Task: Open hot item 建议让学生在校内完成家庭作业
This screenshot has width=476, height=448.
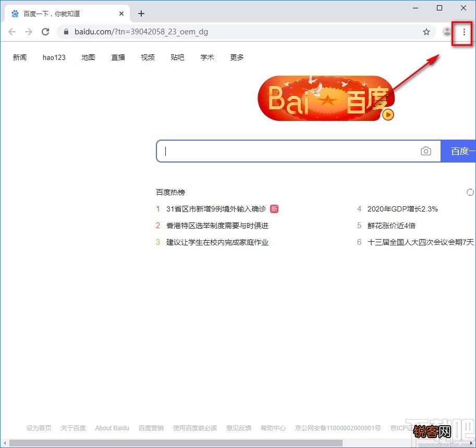Action: click(x=217, y=242)
